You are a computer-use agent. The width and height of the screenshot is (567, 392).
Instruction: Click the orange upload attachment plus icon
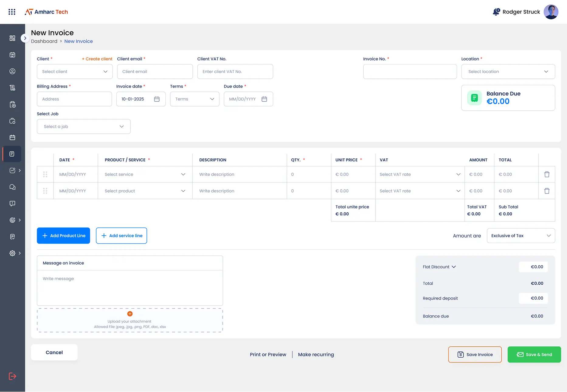[130, 314]
